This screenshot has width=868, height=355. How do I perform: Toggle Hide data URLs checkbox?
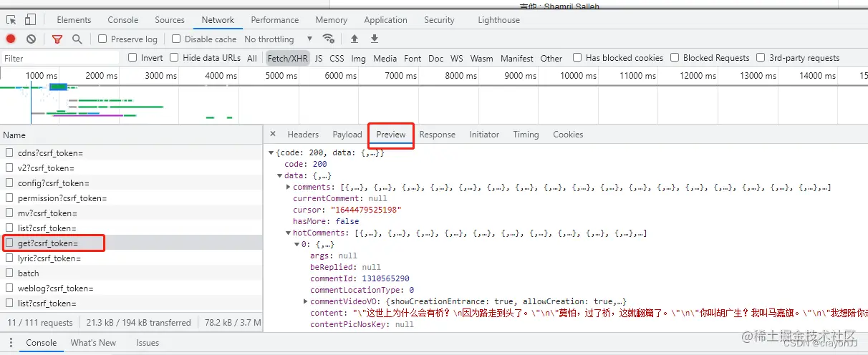[174, 57]
